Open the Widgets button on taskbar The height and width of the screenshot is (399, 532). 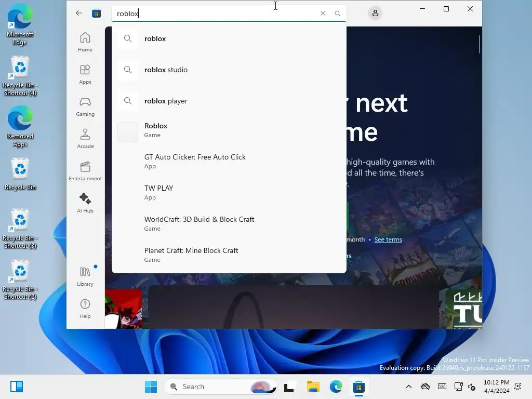pos(16,387)
